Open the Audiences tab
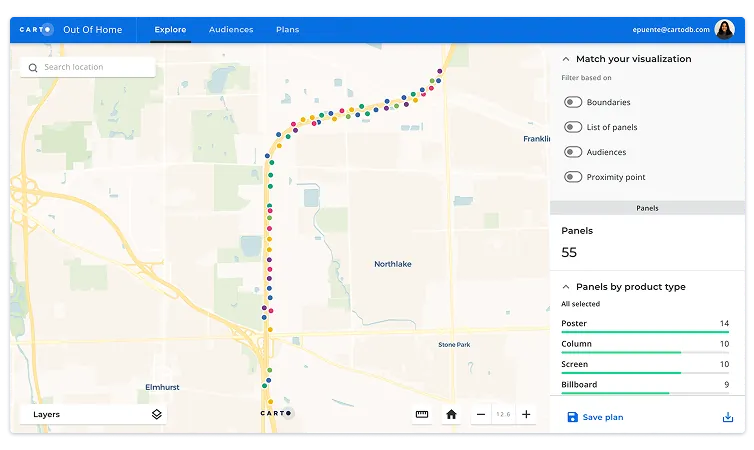This screenshot has width=754, height=450. 231,29
